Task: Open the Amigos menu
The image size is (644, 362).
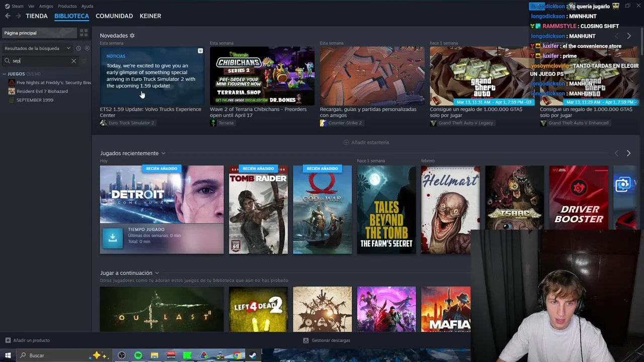Action: pos(46,6)
